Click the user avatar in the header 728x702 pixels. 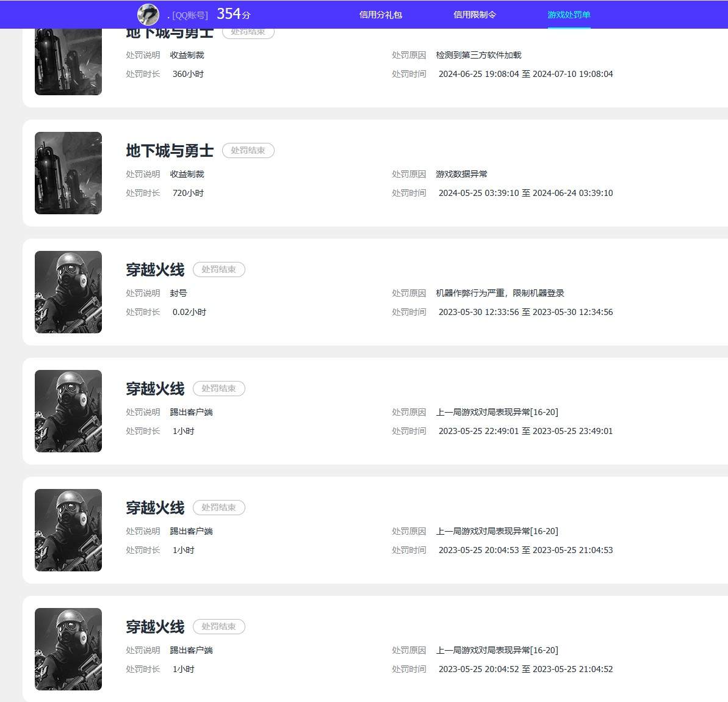click(148, 15)
